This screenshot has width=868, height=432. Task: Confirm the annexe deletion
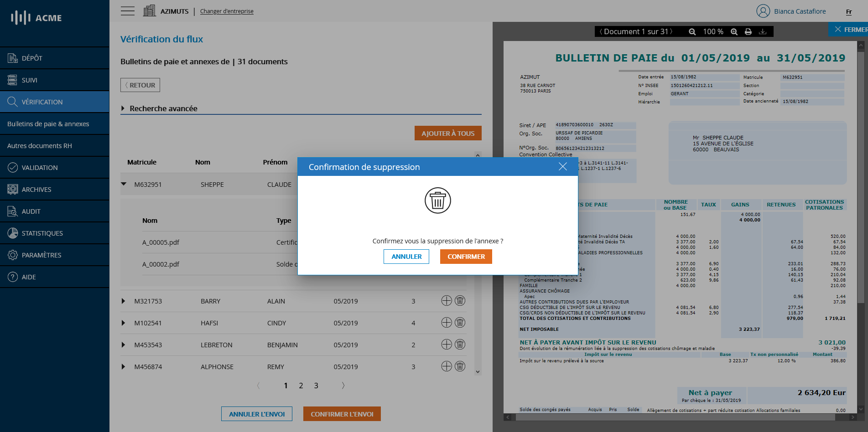click(x=466, y=257)
